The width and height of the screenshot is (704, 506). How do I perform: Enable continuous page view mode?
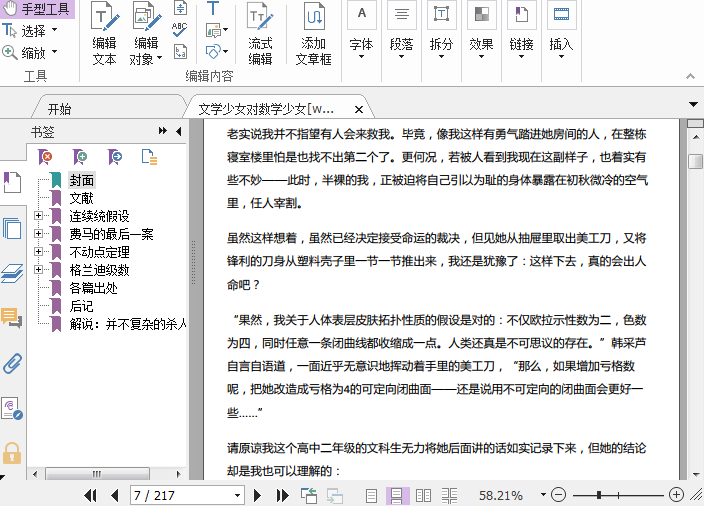[x=395, y=495]
